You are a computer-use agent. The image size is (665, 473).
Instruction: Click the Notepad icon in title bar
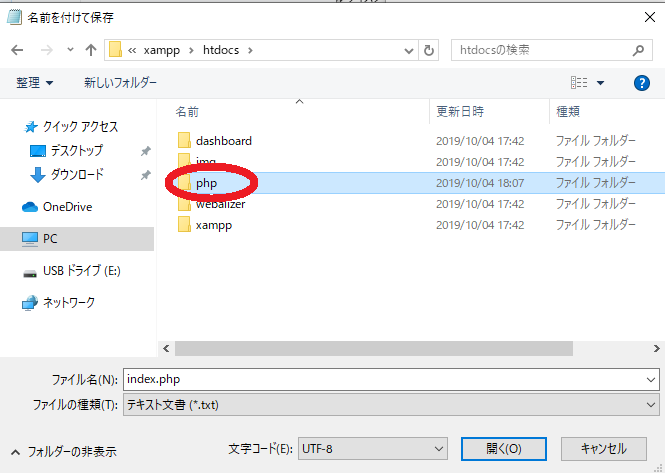pos(14,17)
